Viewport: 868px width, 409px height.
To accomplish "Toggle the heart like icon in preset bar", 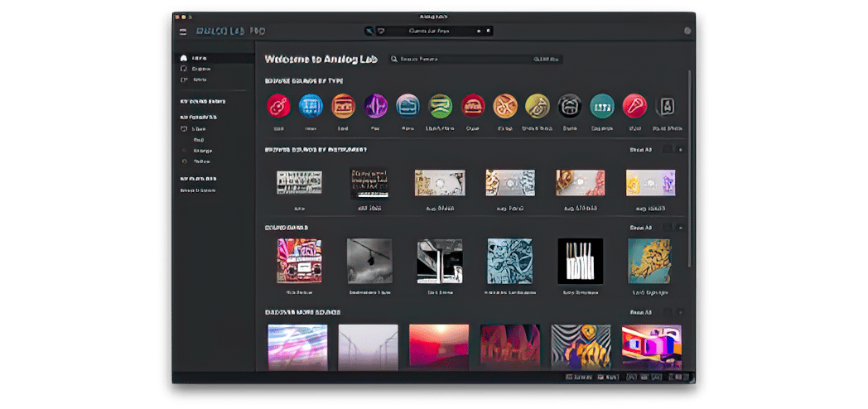I will coord(382,31).
